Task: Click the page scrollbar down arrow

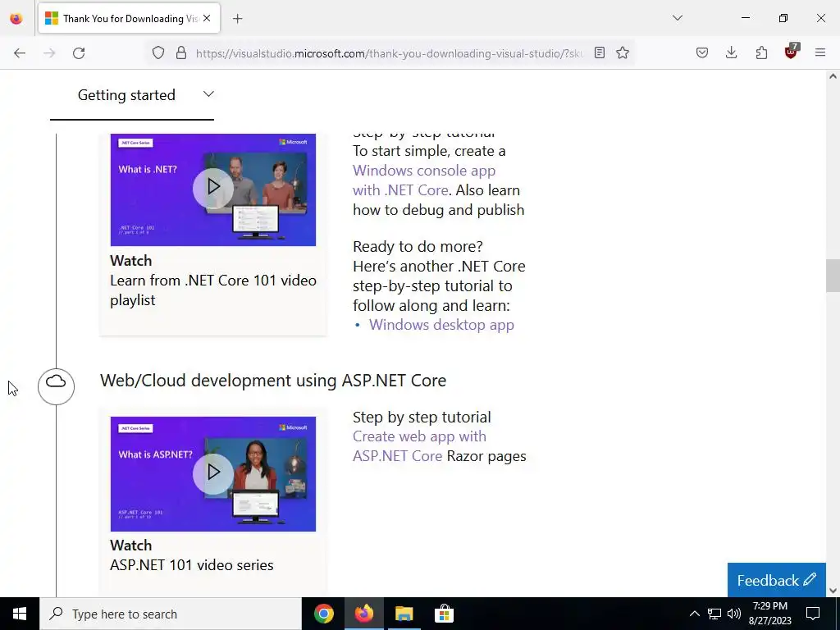Action: pyautogui.click(x=833, y=591)
